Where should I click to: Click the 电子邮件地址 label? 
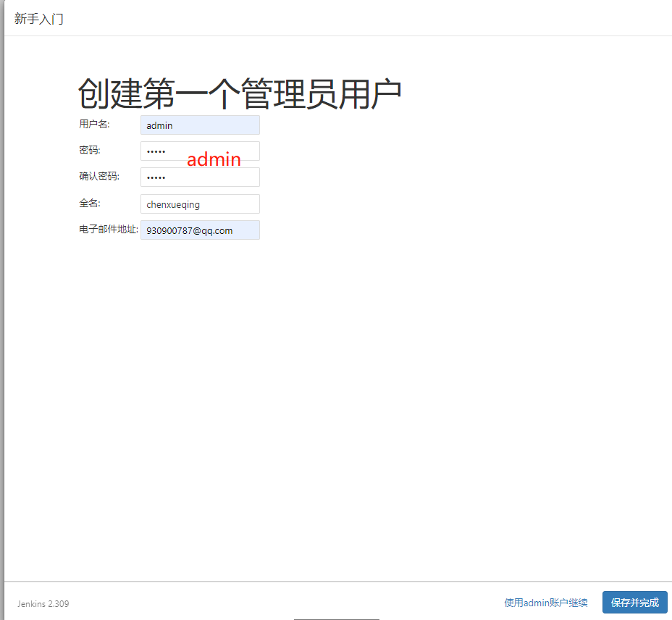109,230
